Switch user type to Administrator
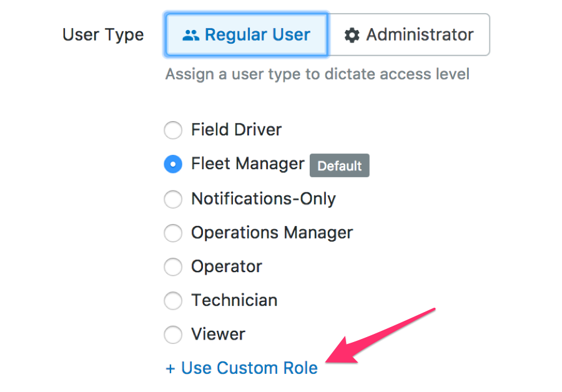Image resolution: width=562 pixels, height=392 pixels. pyautogui.click(x=408, y=35)
